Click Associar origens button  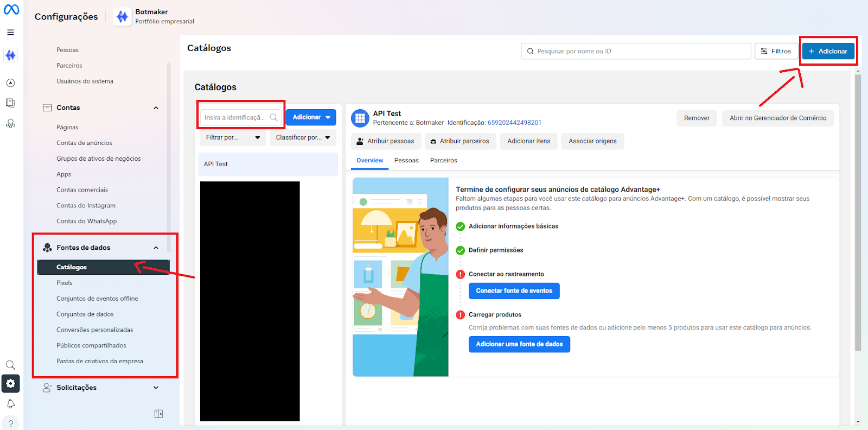pyautogui.click(x=593, y=141)
